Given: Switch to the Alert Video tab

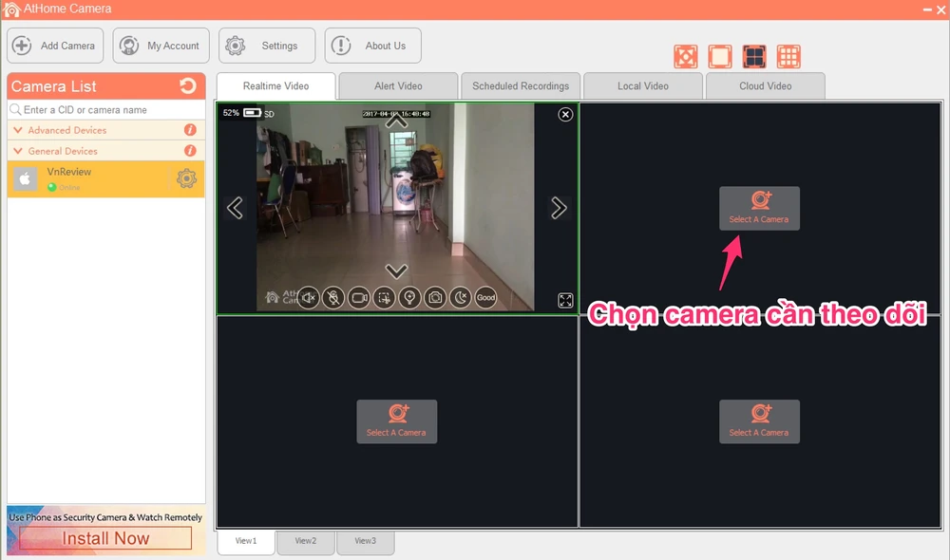Looking at the screenshot, I should pyautogui.click(x=398, y=86).
